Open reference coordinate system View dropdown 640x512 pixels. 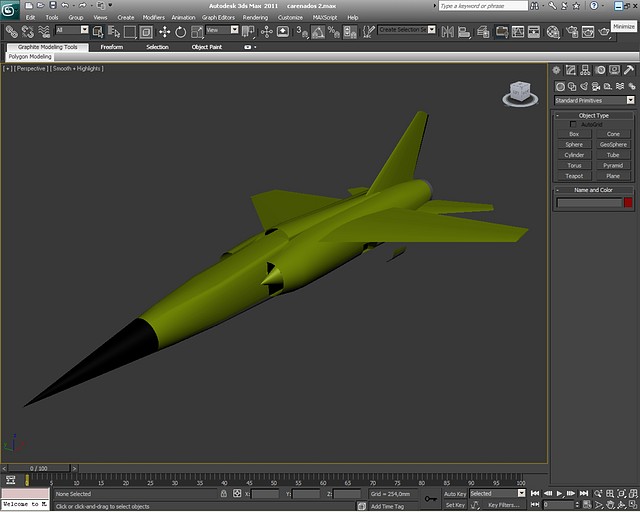point(222,30)
